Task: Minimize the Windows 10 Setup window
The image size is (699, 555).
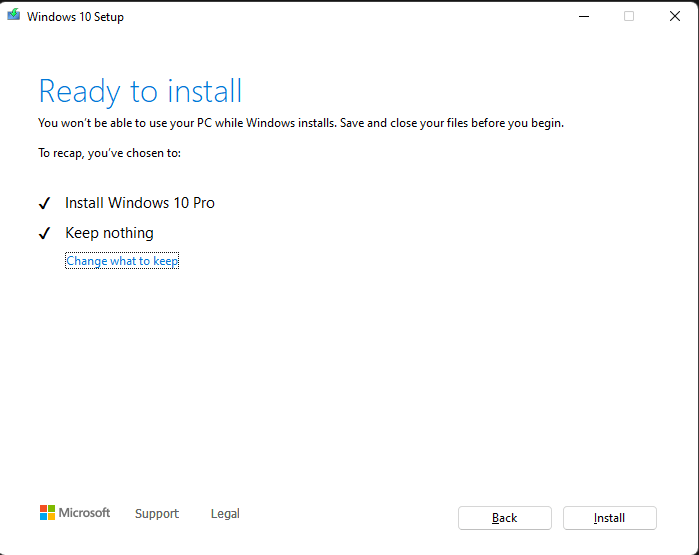Action: point(584,16)
